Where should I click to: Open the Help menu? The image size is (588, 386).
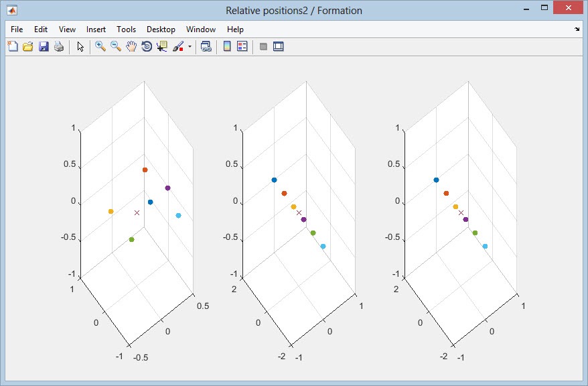tap(235, 29)
